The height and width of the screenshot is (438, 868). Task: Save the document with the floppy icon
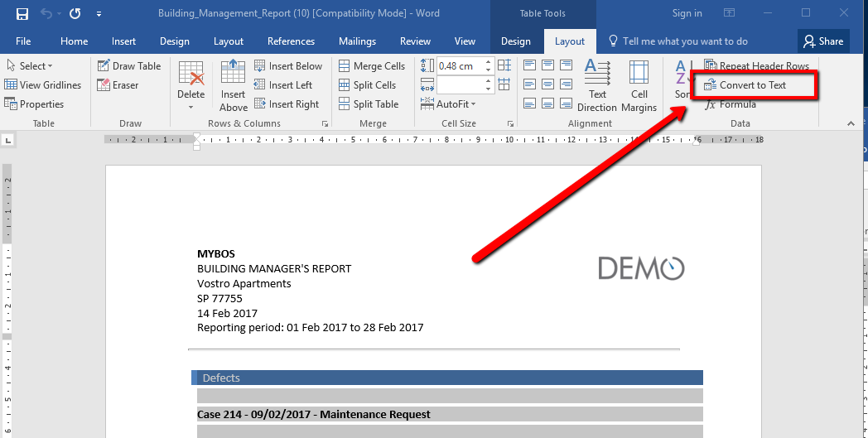(x=22, y=13)
